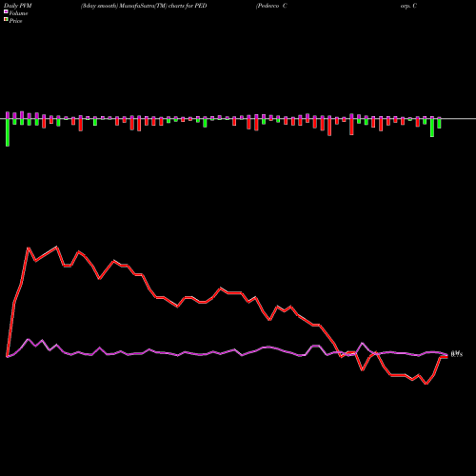
Task: Click the 'Volume' legend label
Action: pos(18,13)
